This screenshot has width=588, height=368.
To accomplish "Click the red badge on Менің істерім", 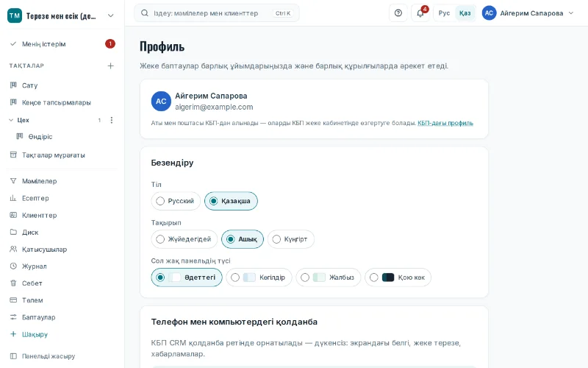I will (x=110, y=43).
